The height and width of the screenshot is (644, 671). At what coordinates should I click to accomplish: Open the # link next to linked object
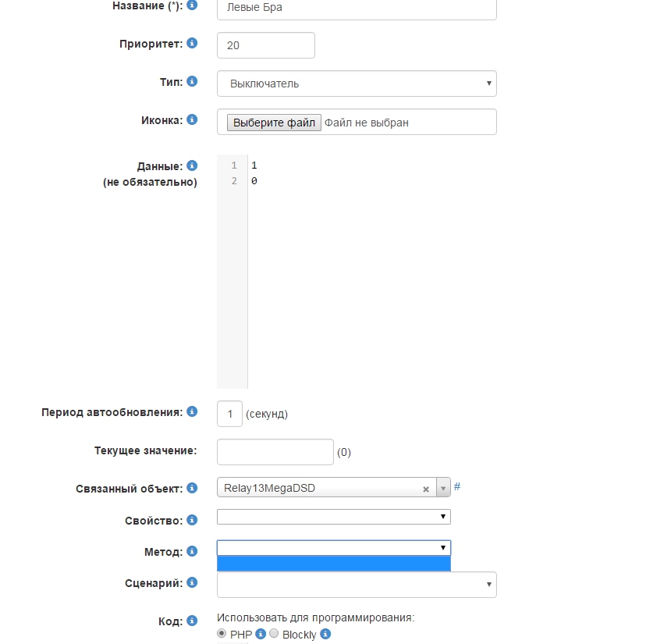pos(457,487)
